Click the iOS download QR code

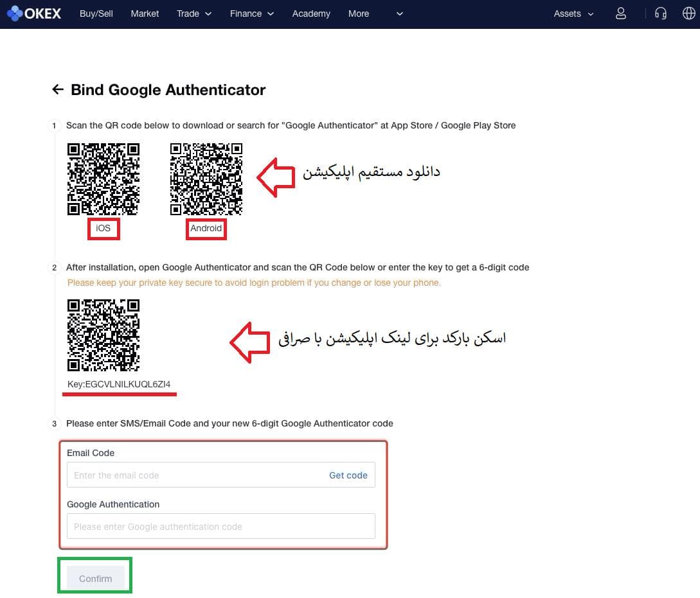coord(103,179)
